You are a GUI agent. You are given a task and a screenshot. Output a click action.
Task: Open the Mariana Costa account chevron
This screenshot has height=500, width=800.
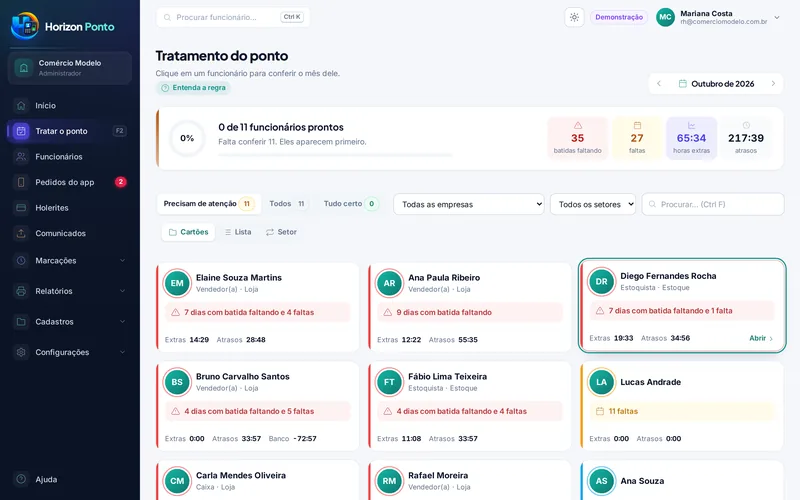pyautogui.click(x=777, y=17)
